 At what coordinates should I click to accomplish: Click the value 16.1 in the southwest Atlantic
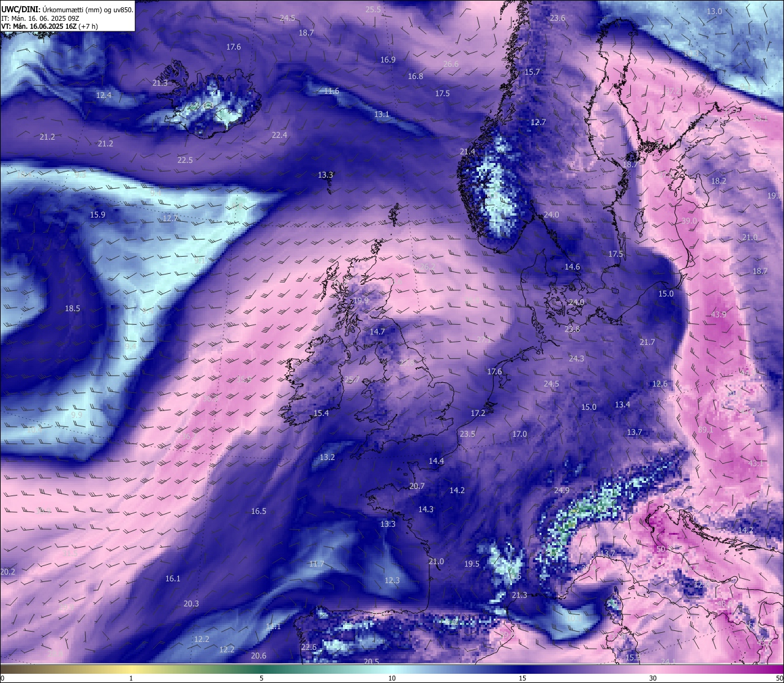tap(173, 578)
